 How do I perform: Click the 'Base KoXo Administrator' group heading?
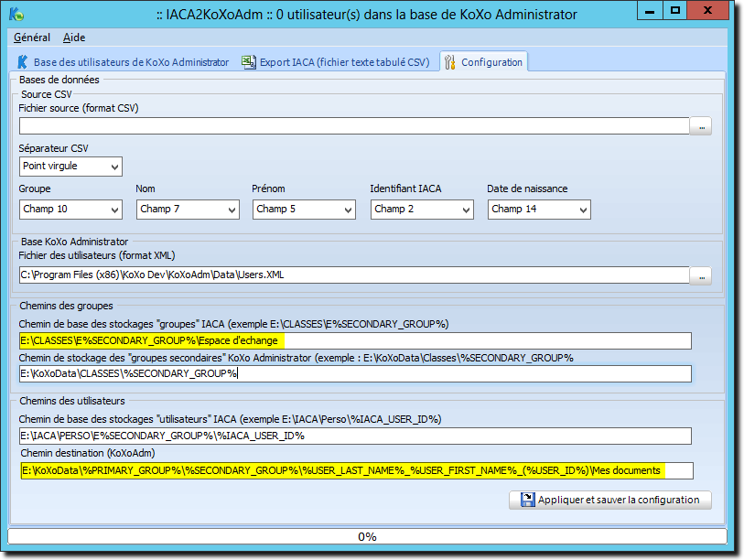pyautogui.click(x=74, y=242)
